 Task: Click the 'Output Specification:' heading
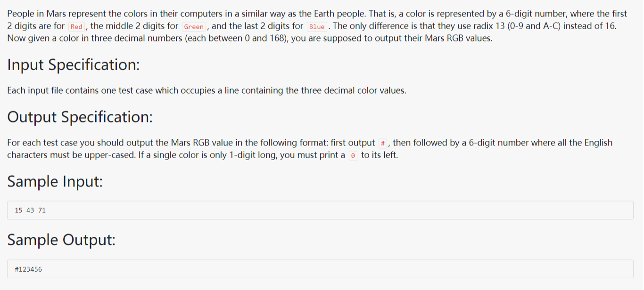pos(80,117)
